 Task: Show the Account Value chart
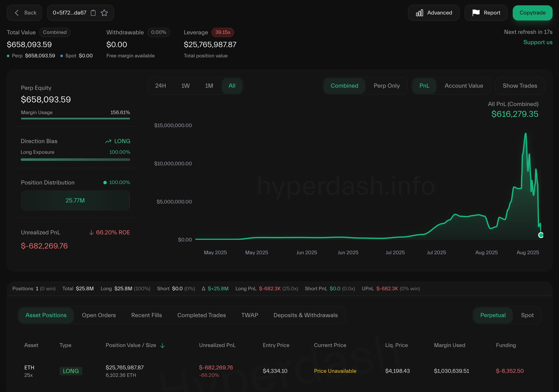pos(464,86)
